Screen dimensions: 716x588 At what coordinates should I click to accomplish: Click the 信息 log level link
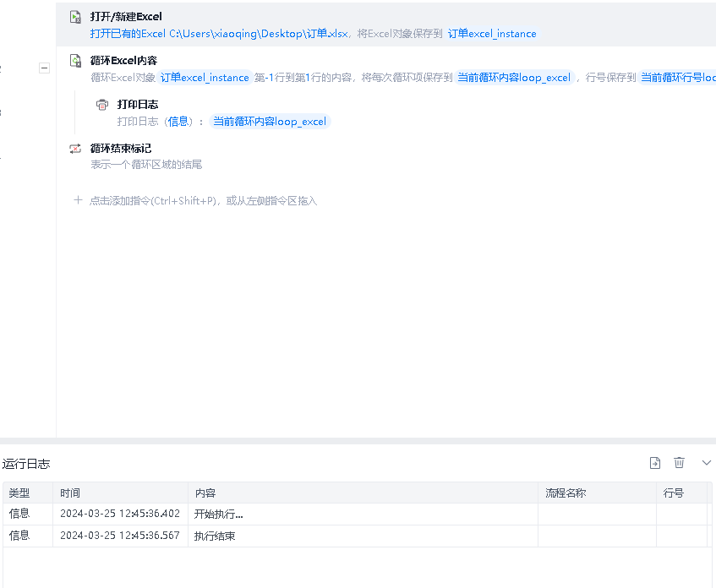178,122
